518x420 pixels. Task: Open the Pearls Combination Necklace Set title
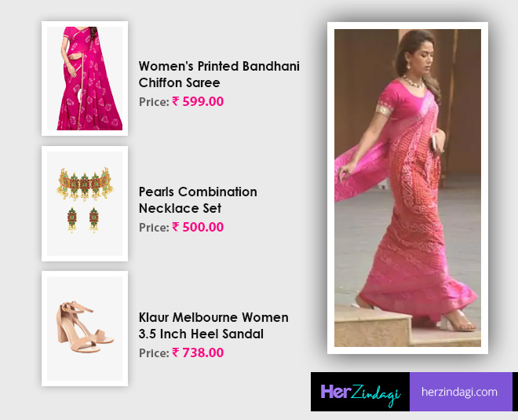198,200
